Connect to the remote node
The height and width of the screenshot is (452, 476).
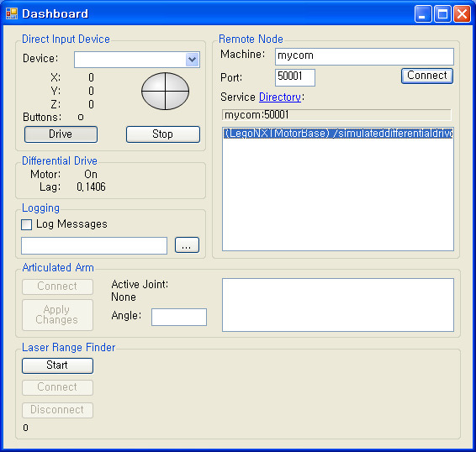coord(427,76)
